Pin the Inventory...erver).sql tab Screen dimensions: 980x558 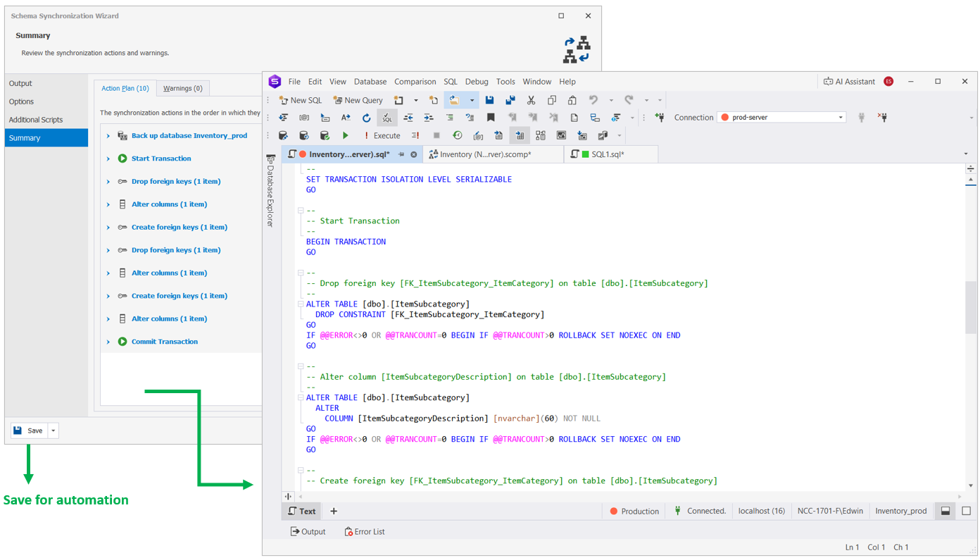pos(401,154)
